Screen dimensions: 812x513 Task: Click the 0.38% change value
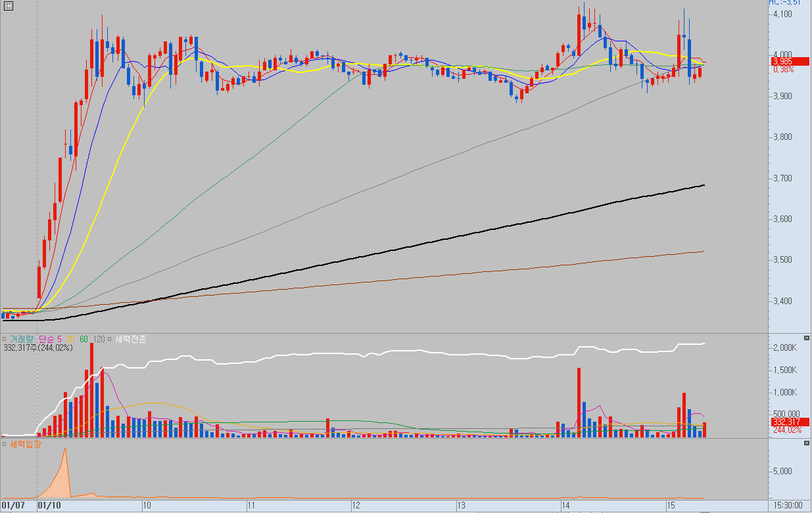(x=784, y=69)
